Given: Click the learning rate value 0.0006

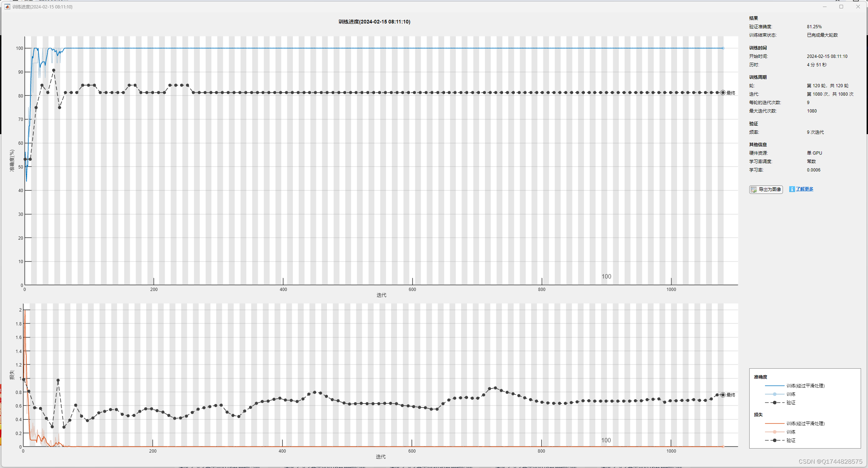Looking at the screenshot, I should pos(813,170).
